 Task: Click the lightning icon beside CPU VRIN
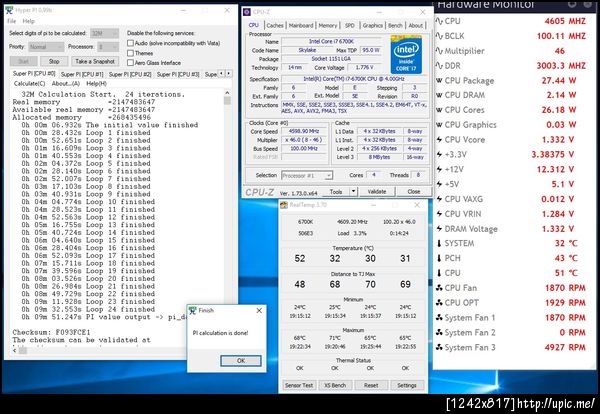click(439, 214)
